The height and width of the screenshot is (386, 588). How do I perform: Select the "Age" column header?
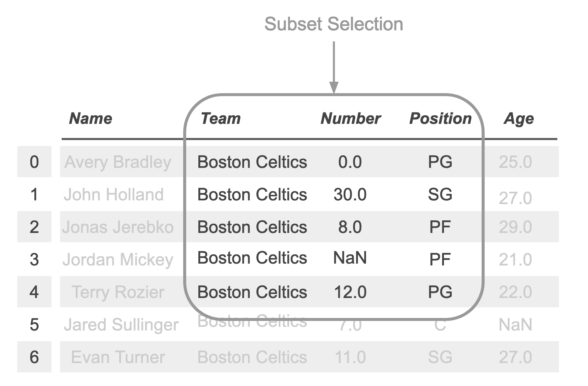(x=519, y=119)
